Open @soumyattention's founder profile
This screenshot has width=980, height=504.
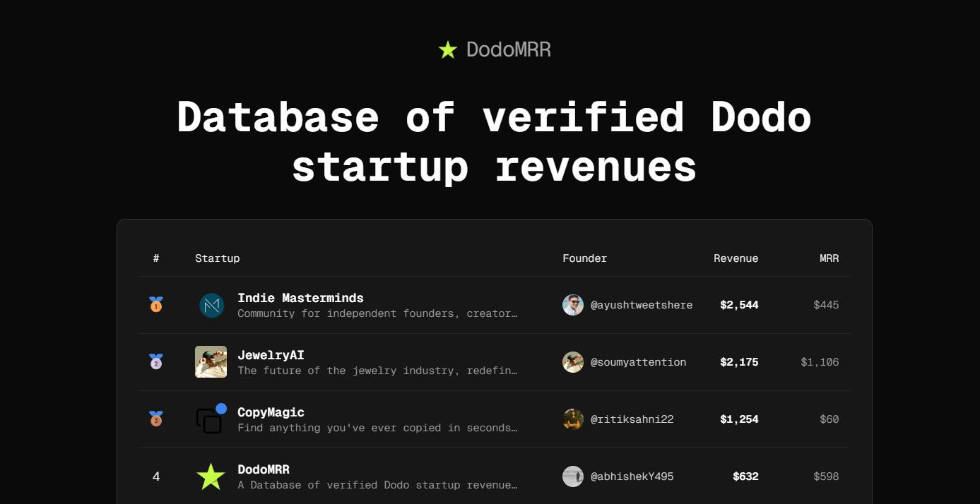(x=638, y=361)
